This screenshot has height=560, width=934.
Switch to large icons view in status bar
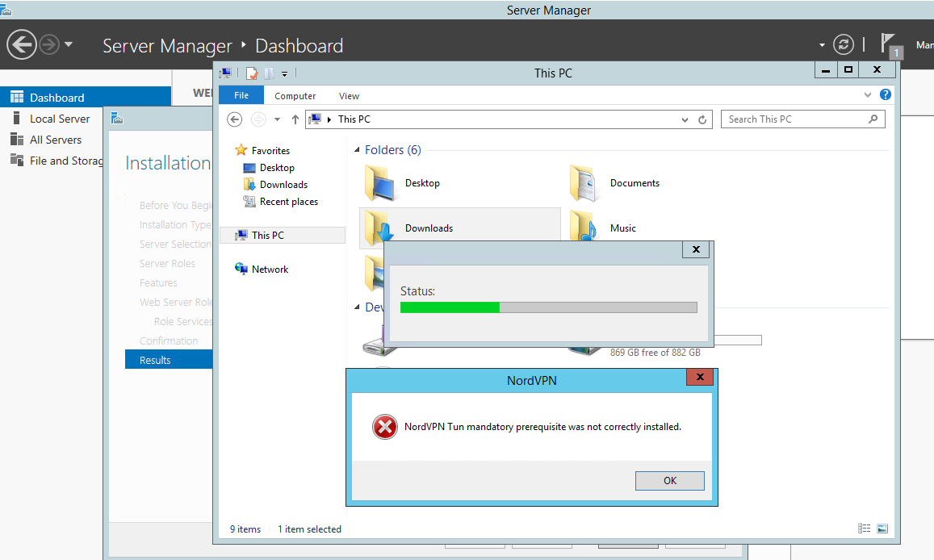(882, 529)
